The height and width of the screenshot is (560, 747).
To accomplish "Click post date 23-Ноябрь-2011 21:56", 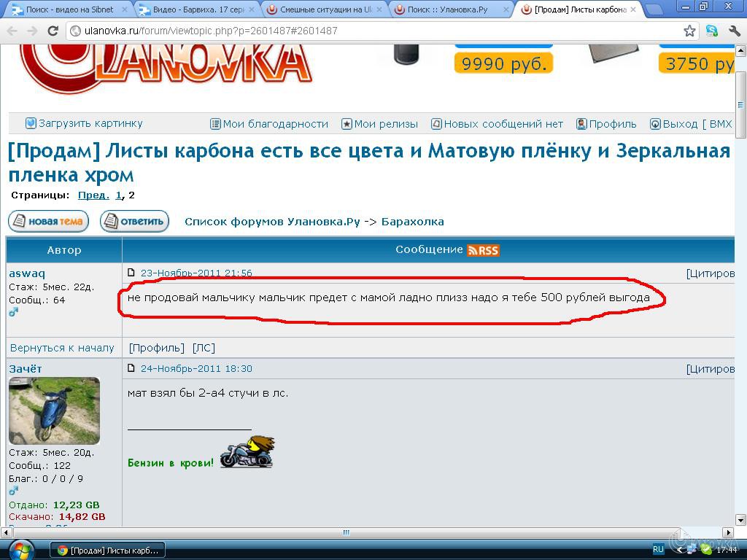I will [x=196, y=273].
